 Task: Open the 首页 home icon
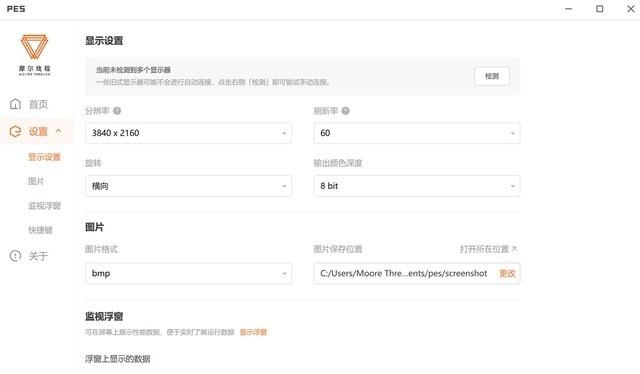(x=16, y=104)
